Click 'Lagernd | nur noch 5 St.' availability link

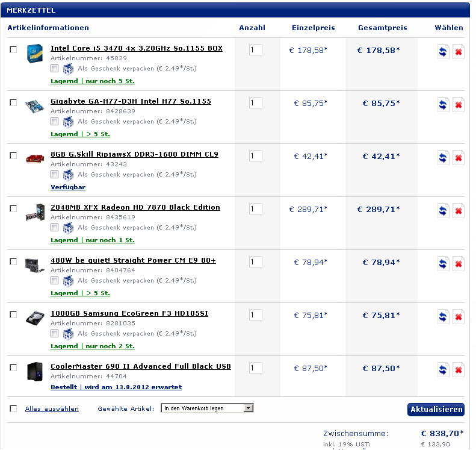(x=93, y=81)
